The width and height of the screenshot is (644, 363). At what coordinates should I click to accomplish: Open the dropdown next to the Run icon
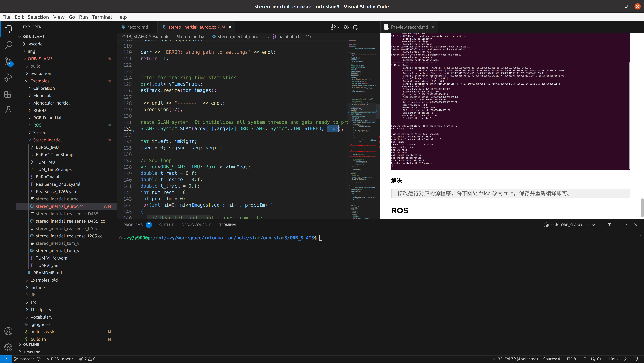pos(339,27)
